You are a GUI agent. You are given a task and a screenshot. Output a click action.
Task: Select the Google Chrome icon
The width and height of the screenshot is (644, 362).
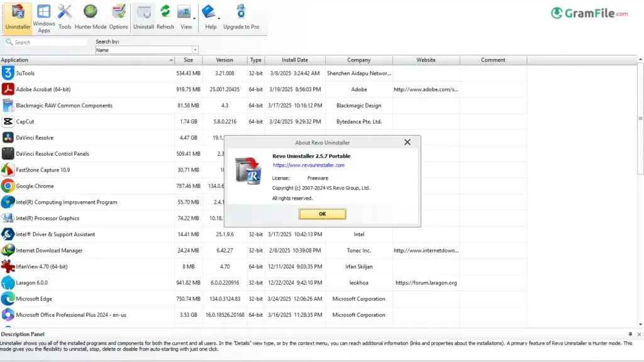coord(8,186)
